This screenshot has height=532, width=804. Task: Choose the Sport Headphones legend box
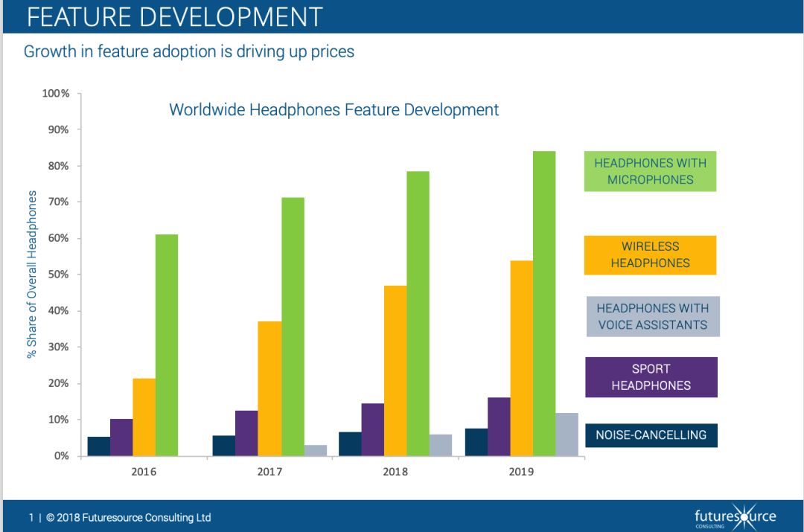point(651,377)
